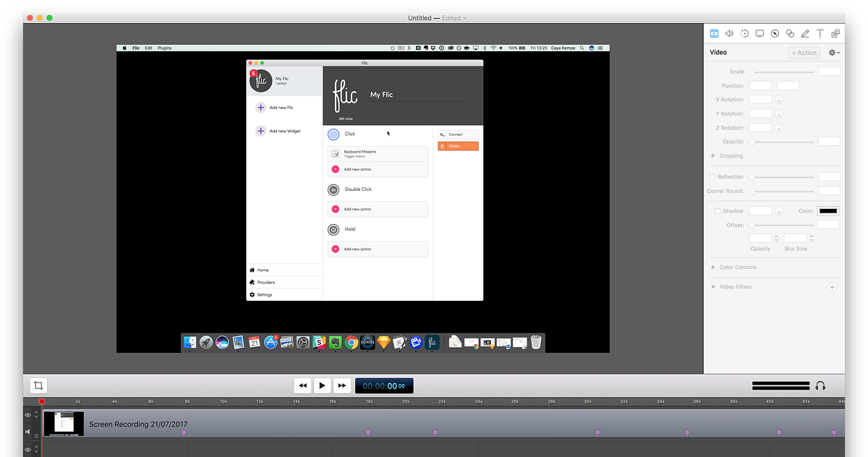Viewport: 868px width, 457px height.
Task: Open the Screen Recording properties panel
Action: 759,33
